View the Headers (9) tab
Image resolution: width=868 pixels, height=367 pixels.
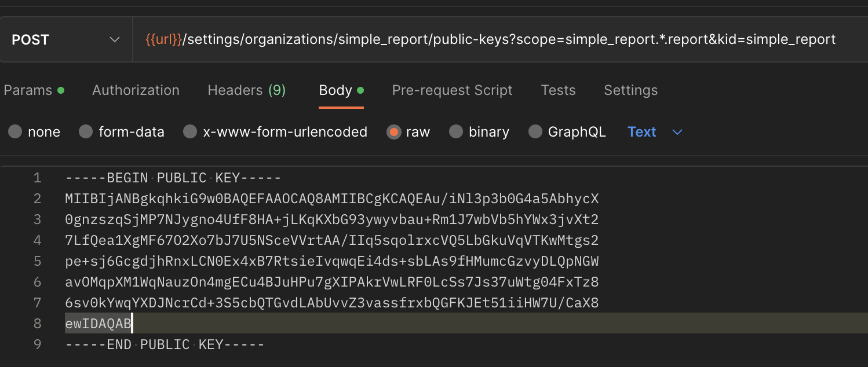[x=246, y=90]
